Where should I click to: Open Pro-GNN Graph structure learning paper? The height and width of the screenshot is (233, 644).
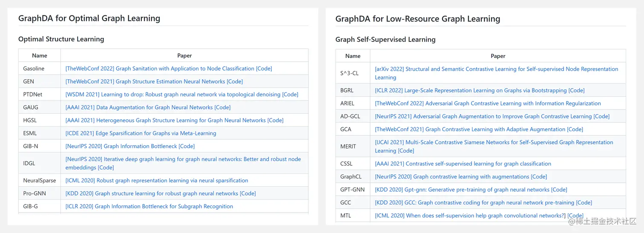tap(152, 193)
